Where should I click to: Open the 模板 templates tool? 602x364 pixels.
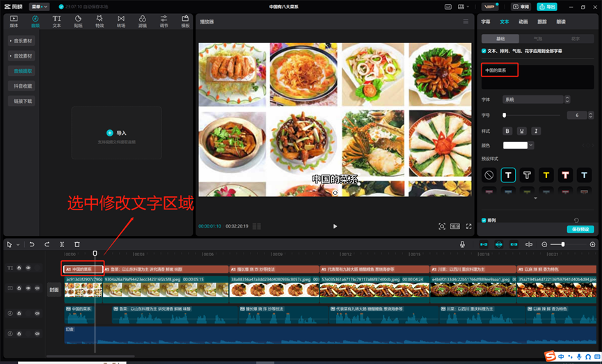coord(185,22)
